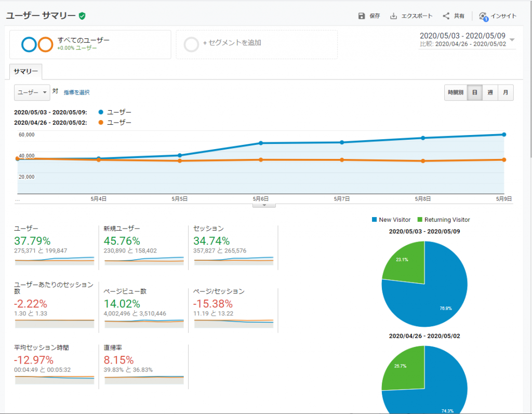Click the export (エクスポート) download icon
Image resolution: width=532 pixels, height=414 pixels.
pos(393,16)
